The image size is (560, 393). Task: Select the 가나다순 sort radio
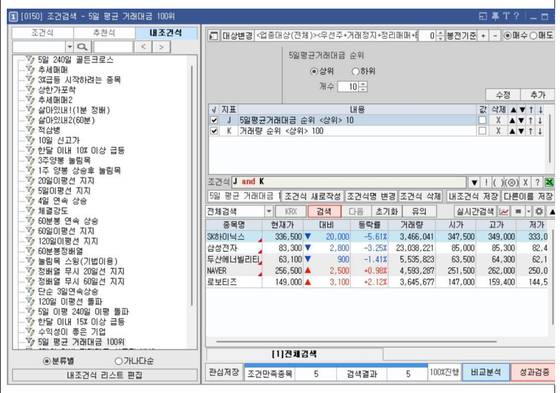[x=118, y=361]
